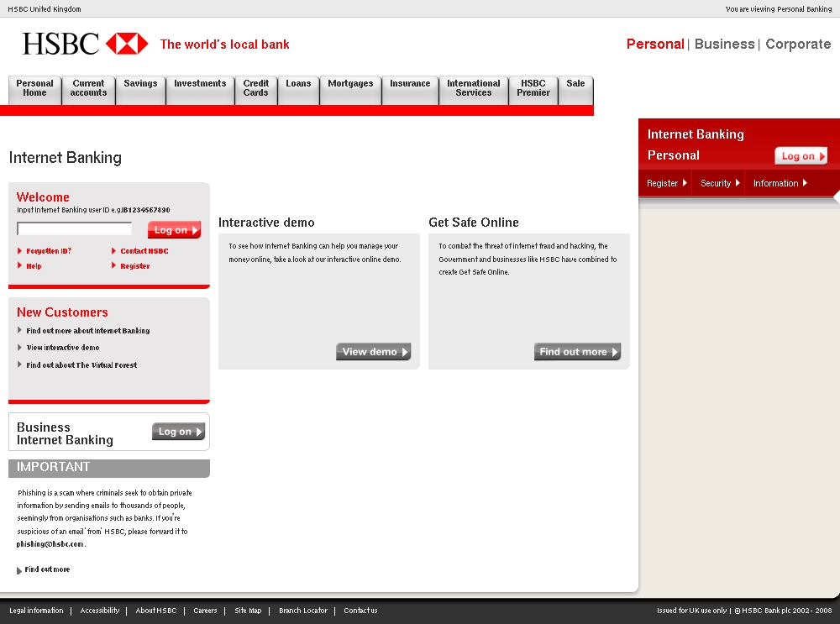Screen dimensions: 840x624
Task: Click the Interactive demo heading
Action: pos(266,223)
